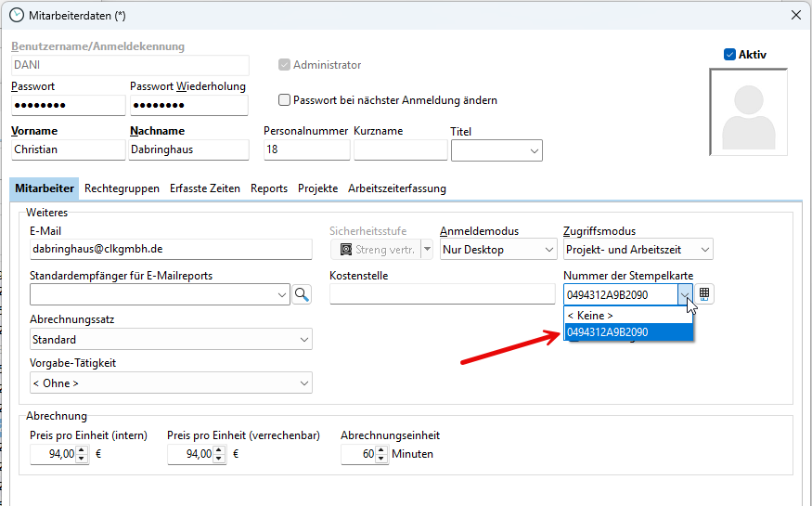This screenshot has height=506, width=812.
Task: Click the magnifier icon beside Standardempfänger field
Action: (x=302, y=294)
